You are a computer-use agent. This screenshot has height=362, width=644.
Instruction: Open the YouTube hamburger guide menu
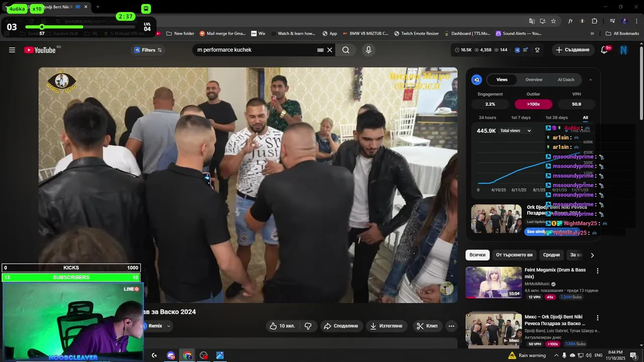tap(12, 50)
